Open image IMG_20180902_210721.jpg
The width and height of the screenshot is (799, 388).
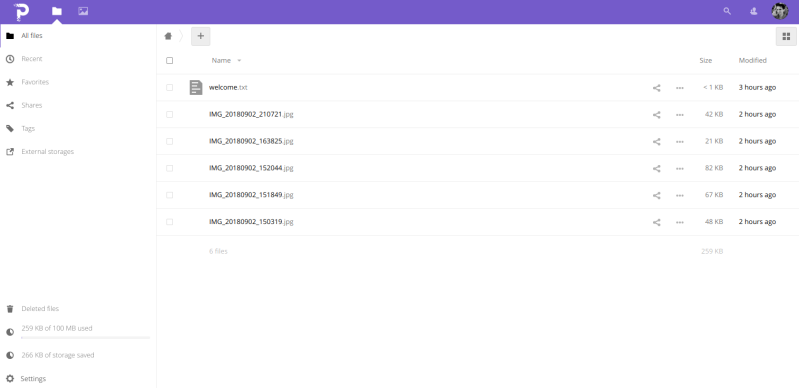pyautogui.click(x=251, y=114)
